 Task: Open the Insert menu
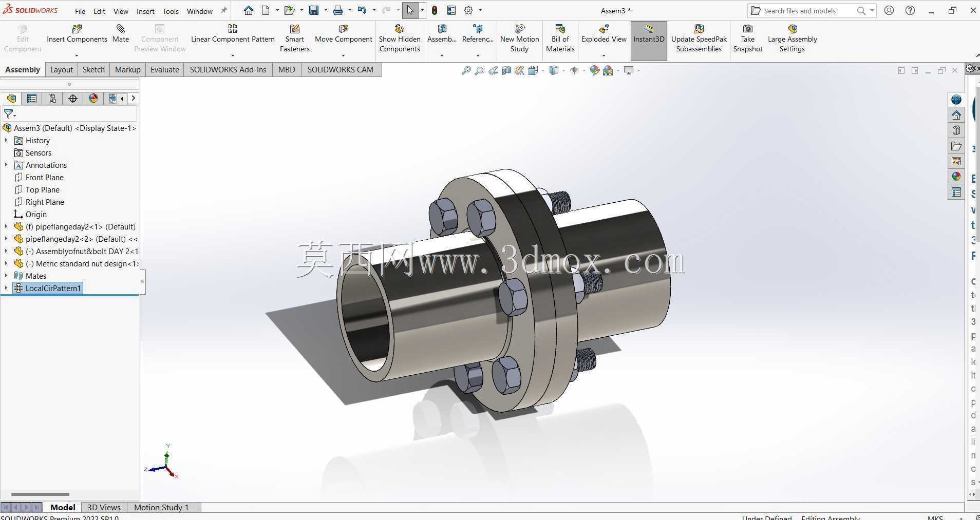pyautogui.click(x=145, y=11)
